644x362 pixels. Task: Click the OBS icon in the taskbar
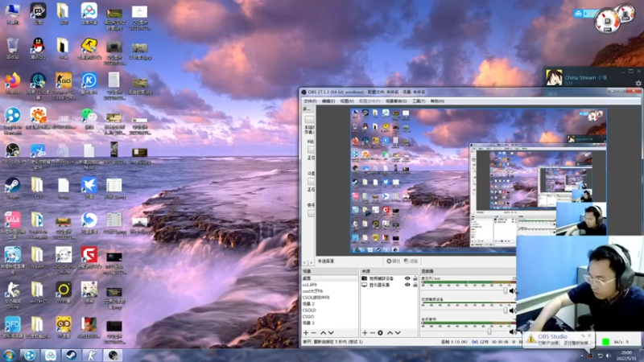(x=113, y=356)
